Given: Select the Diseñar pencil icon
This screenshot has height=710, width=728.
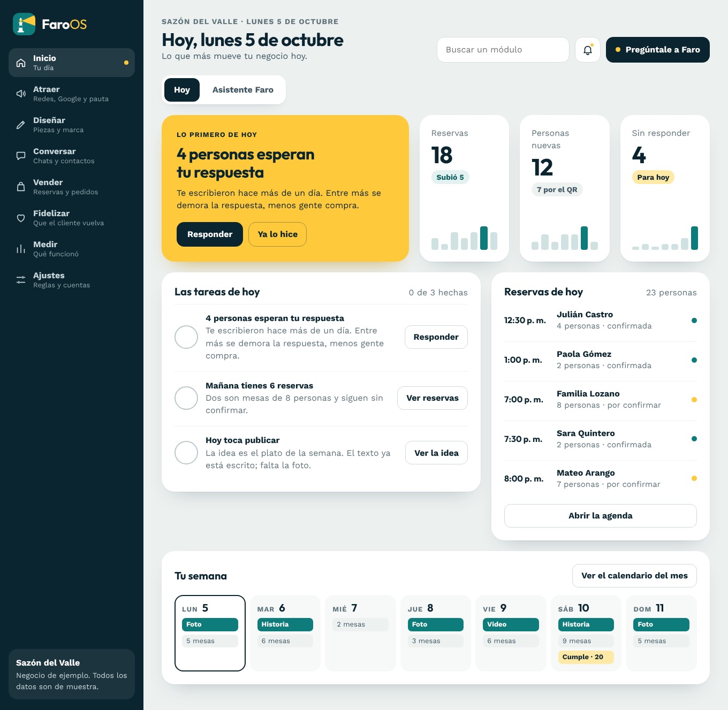Looking at the screenshot, I should click(21, 125).
